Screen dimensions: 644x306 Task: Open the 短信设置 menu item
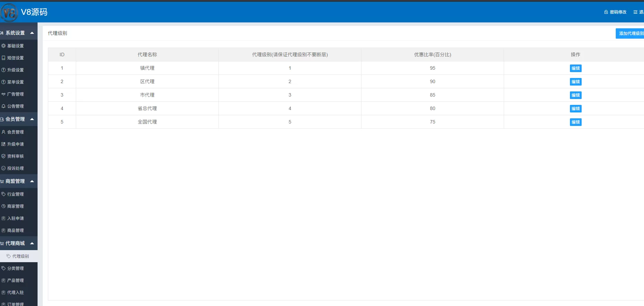click(x=16, y=58)
